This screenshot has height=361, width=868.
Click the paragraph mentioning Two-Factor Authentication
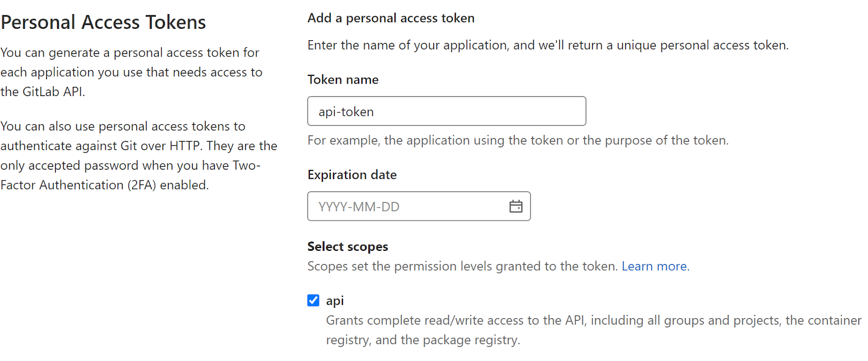(x=138, y=166)
